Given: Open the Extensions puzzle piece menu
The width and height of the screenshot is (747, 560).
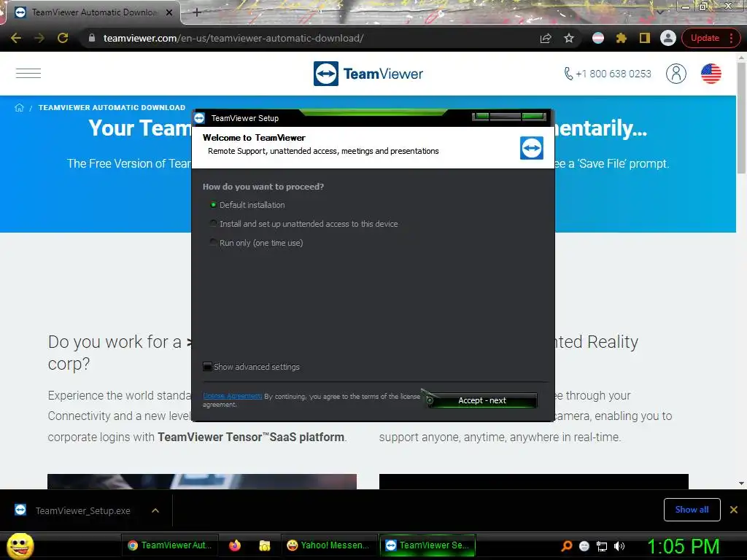Looking at the screenshot, I should [x=622, y=38].
